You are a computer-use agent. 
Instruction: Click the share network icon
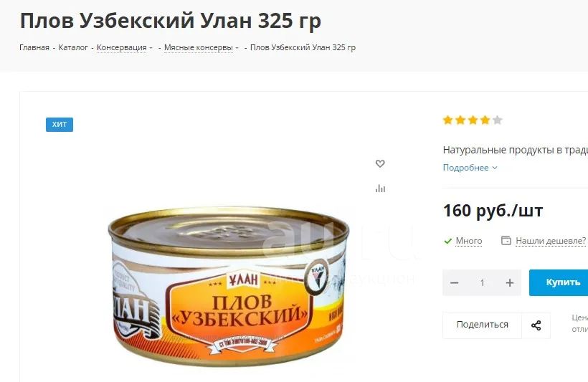tap(536, 325)
